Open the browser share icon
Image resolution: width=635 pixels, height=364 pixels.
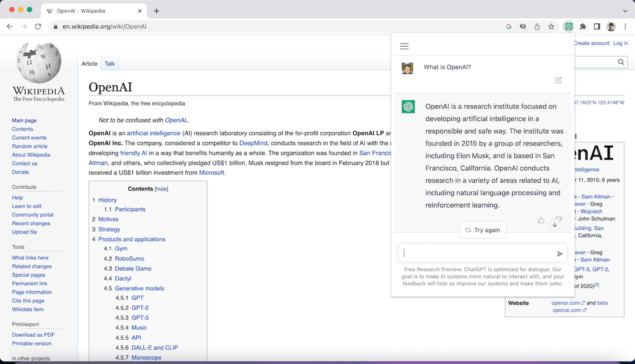(537, 26)
